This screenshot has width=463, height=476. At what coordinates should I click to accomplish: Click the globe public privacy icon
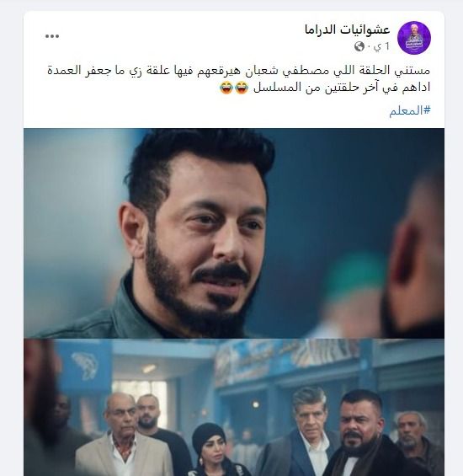click(359, 46)
